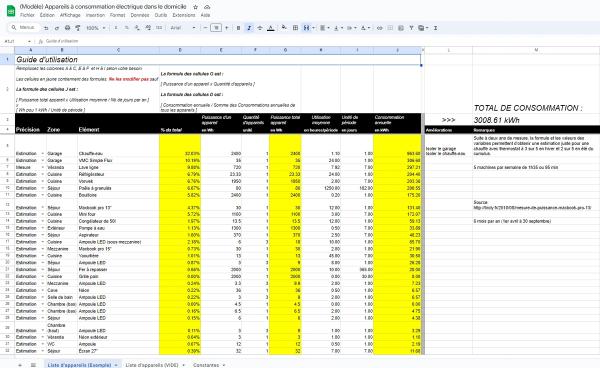Decrease decimal places
The image size is (600, 368).
[137, 28]
